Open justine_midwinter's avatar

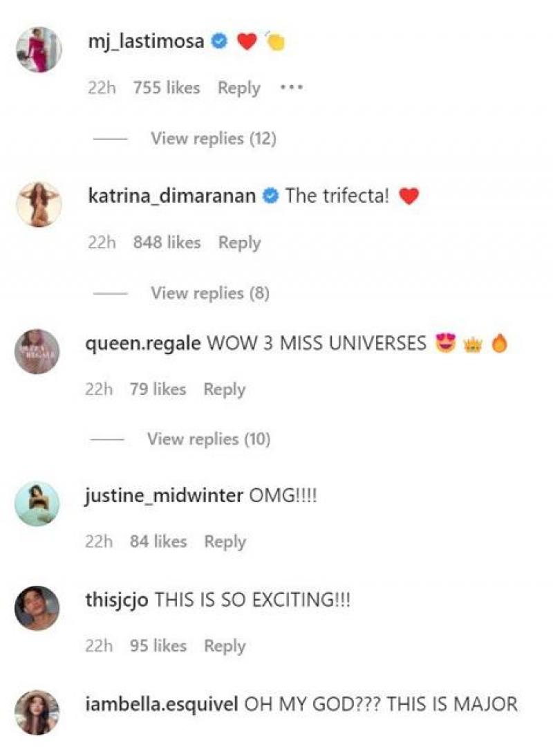pyautogui.click(x=37, y=504)
